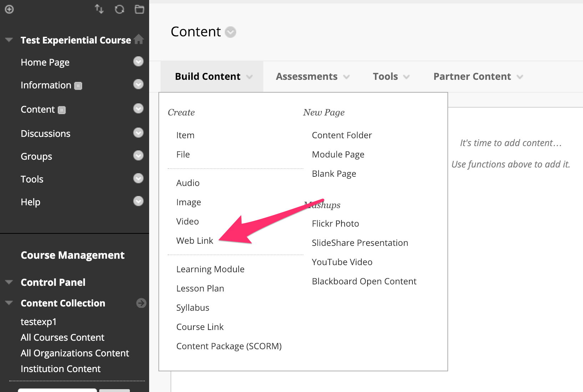This screenshot has height=392, width=583.
Task: Click the empty-area icon beside Information
Action: coord(78,86)
